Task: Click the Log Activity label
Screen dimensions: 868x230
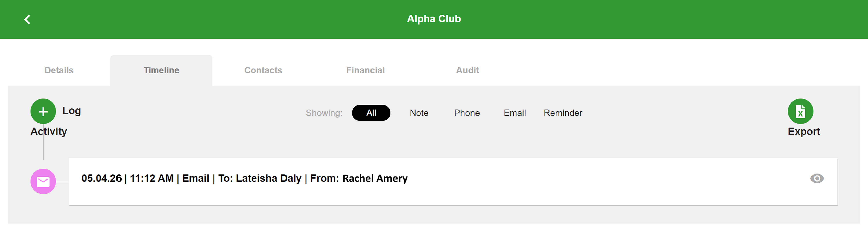Action: coord(56,121)
